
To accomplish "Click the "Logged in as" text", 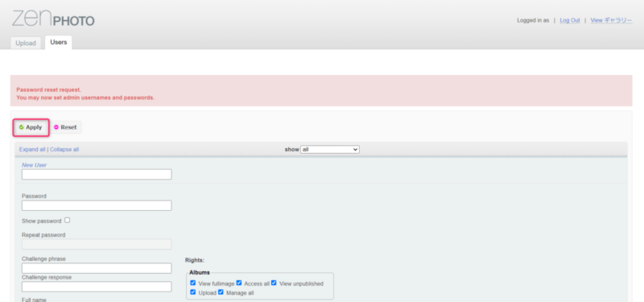I will [533, 20].
